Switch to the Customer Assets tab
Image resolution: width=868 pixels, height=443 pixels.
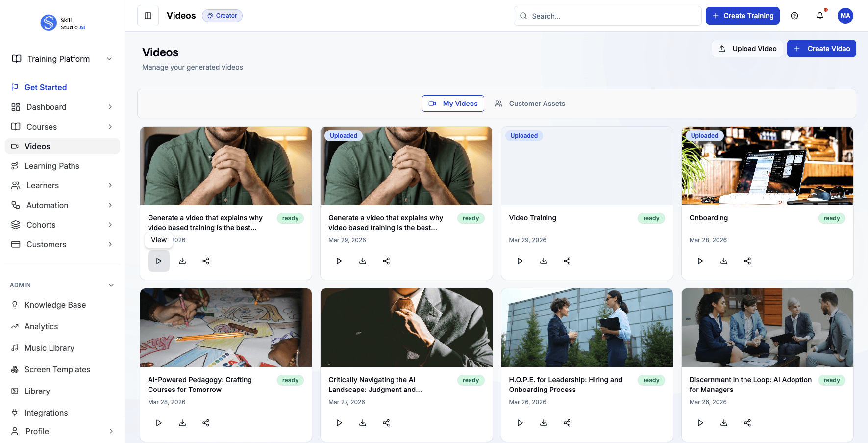coord(530,104)
